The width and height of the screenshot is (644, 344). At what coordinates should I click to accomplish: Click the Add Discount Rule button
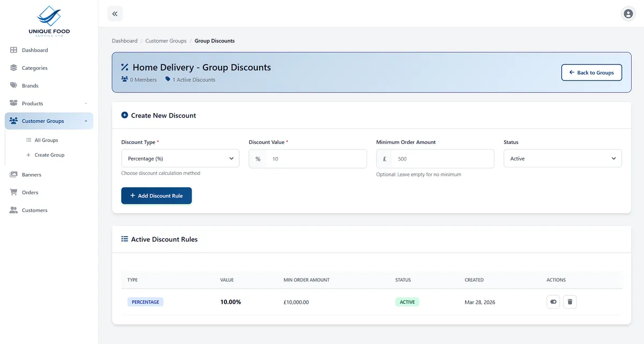coord(156,195)
